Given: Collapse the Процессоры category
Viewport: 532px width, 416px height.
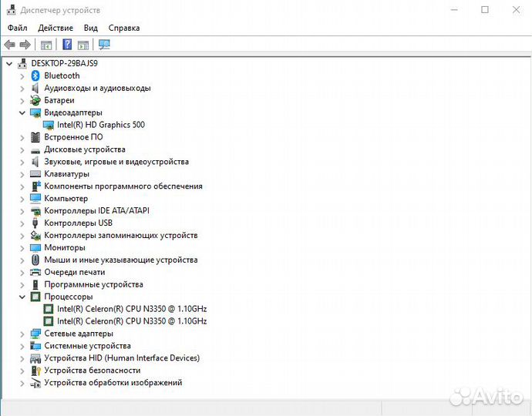Looking at the screenshot, I should coord(22,297).
